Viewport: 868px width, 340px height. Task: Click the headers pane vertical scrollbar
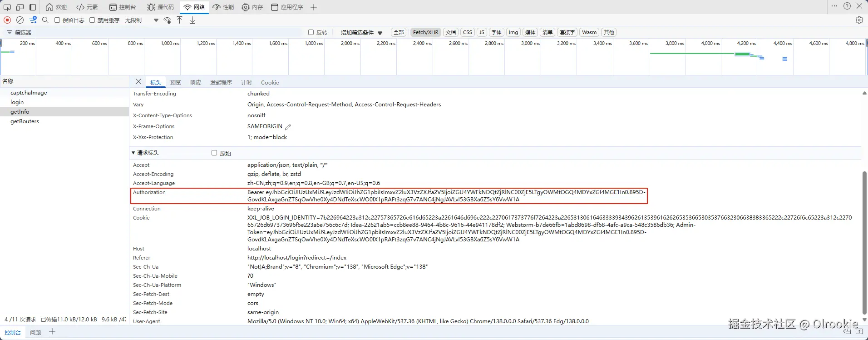[864, 243]
